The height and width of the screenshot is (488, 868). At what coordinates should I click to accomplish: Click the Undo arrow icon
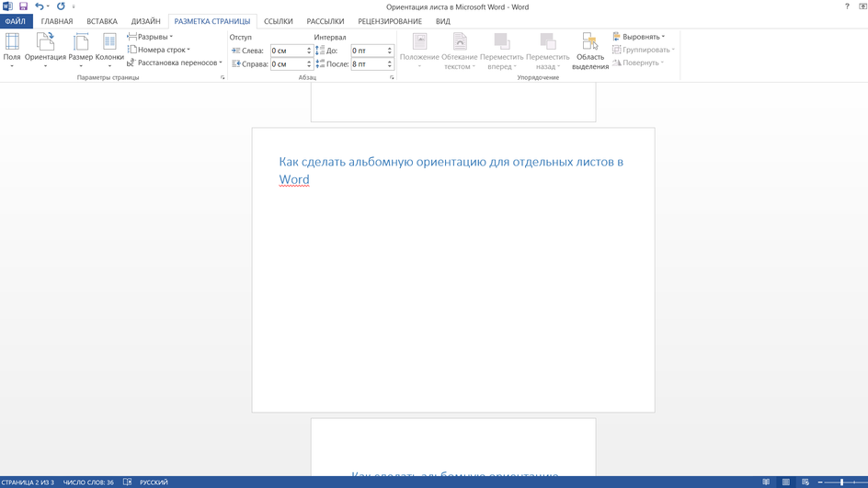pos(40,6)
